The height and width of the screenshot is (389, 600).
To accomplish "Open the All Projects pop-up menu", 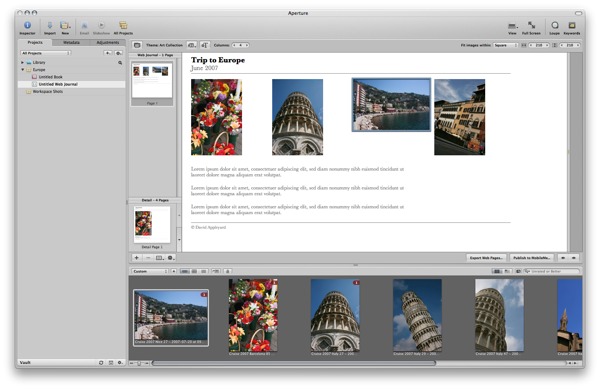I will tap(46, 53).
